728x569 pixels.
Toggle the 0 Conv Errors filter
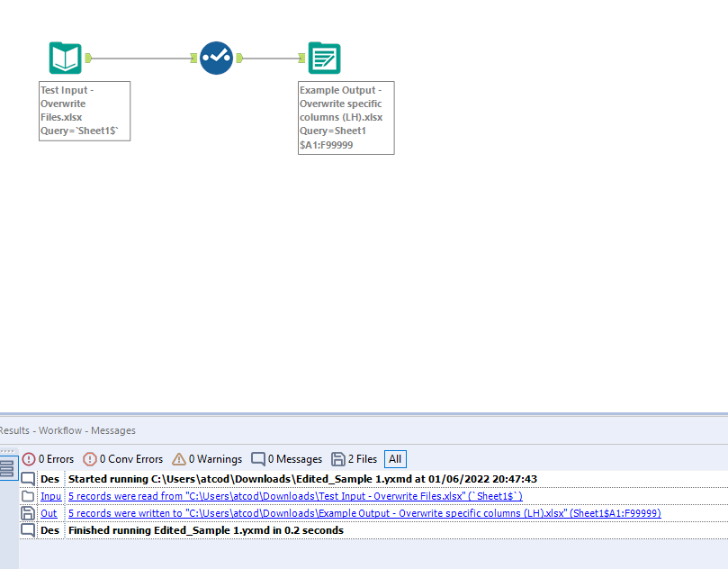[118, 459]
